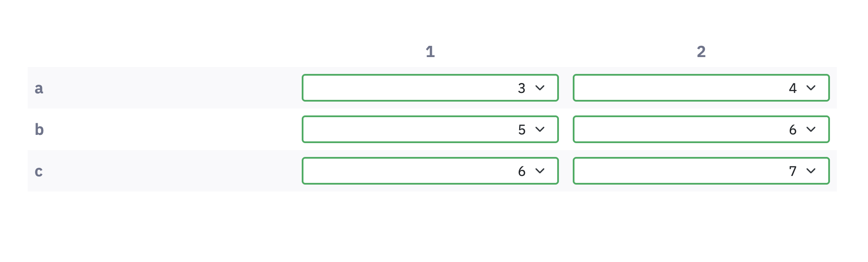
Task: Click the selected value 3 in row a
Action: click(x=522, y=88)
